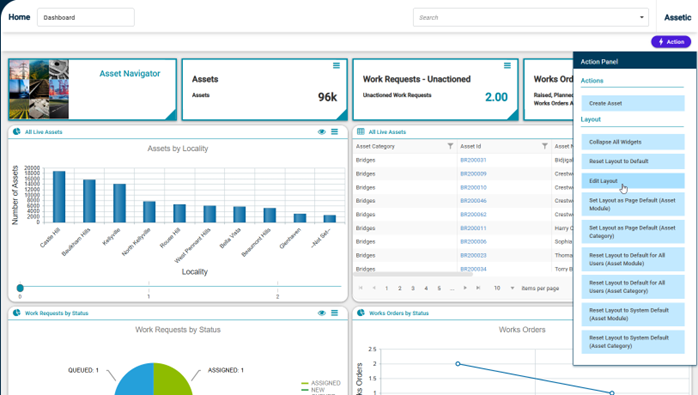The image size is (698, 395).
Task: Expand the Search box dropdown arrow
Action: point(641,17)
